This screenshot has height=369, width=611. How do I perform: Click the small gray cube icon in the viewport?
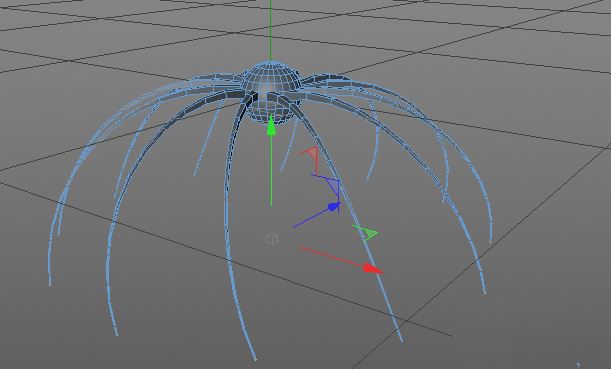pos(272,238)
